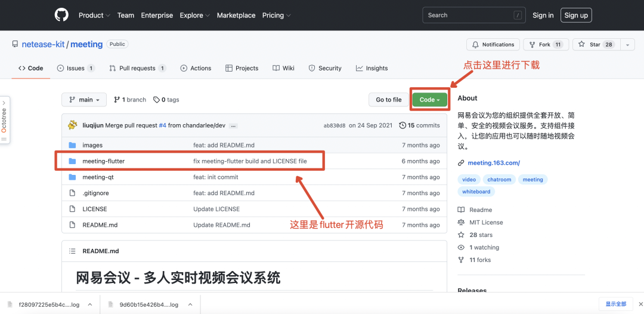Click the Notifications bell button
The width and height of the screenshot is (644, 314).
coord(493,44)
